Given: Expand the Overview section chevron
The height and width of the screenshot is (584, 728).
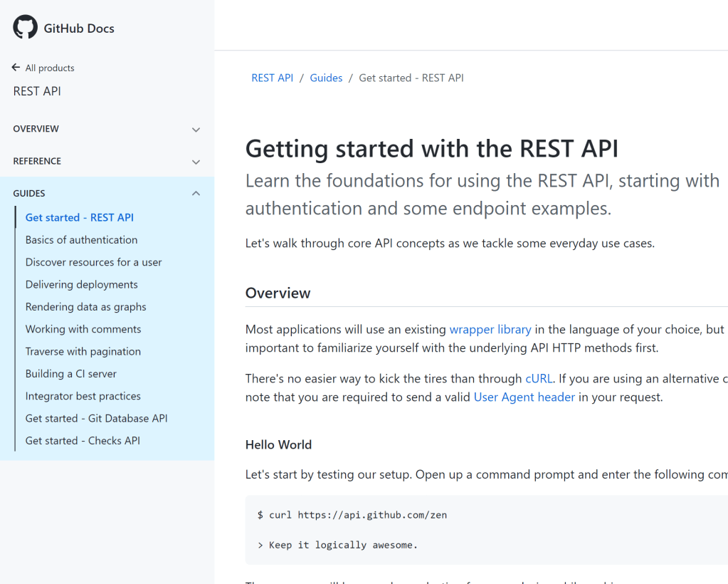Looking at the screenshot, I should 196,130.
